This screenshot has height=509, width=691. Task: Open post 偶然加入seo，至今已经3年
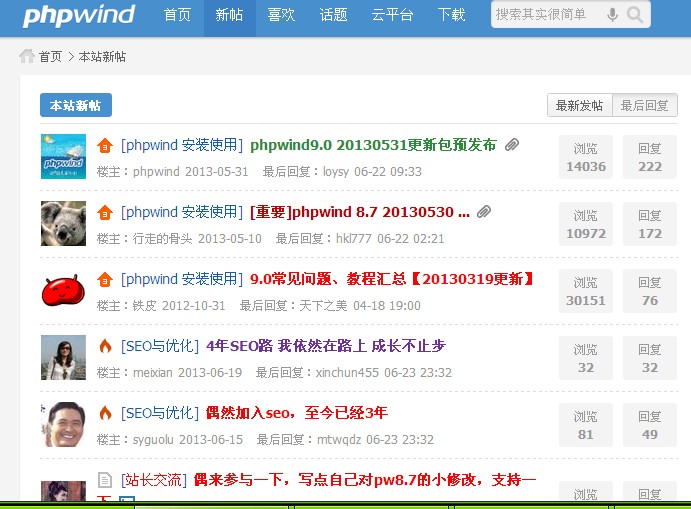pos(297,413)
